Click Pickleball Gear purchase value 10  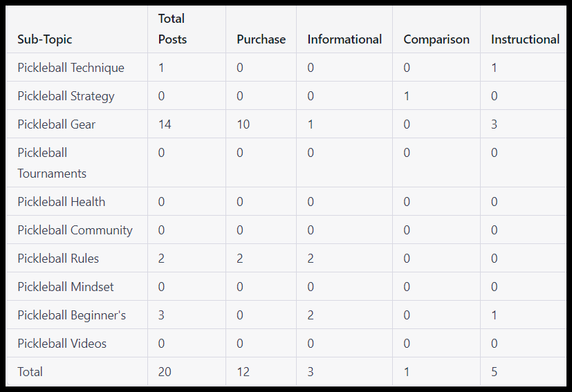click(243, 124)
